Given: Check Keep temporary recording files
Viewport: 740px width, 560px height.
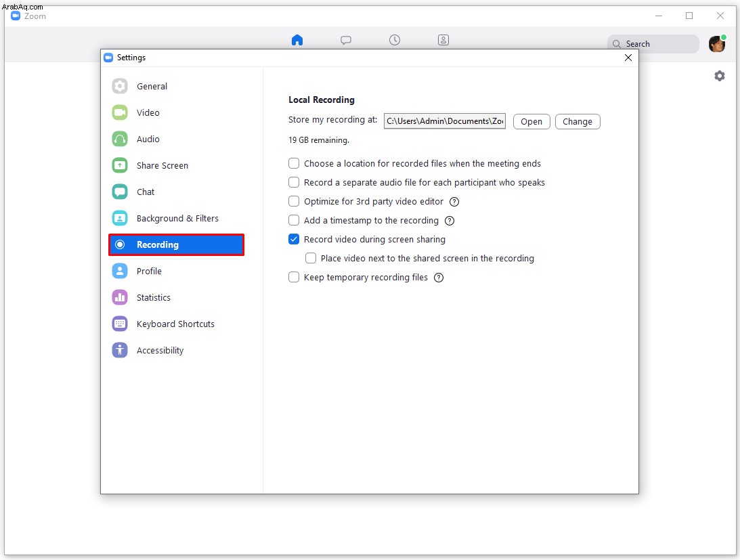Looking at the screenshot, I should click(x=294, y=277).
